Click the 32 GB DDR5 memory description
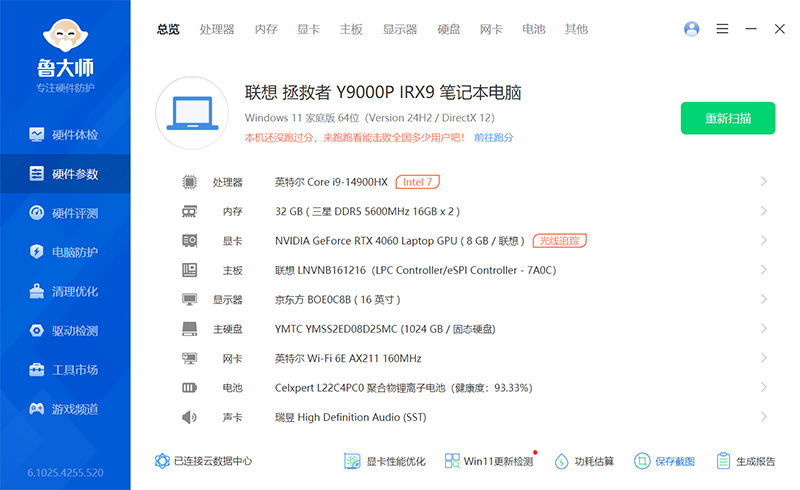This screenshot has width=800, height=490. tap(367, 211)
